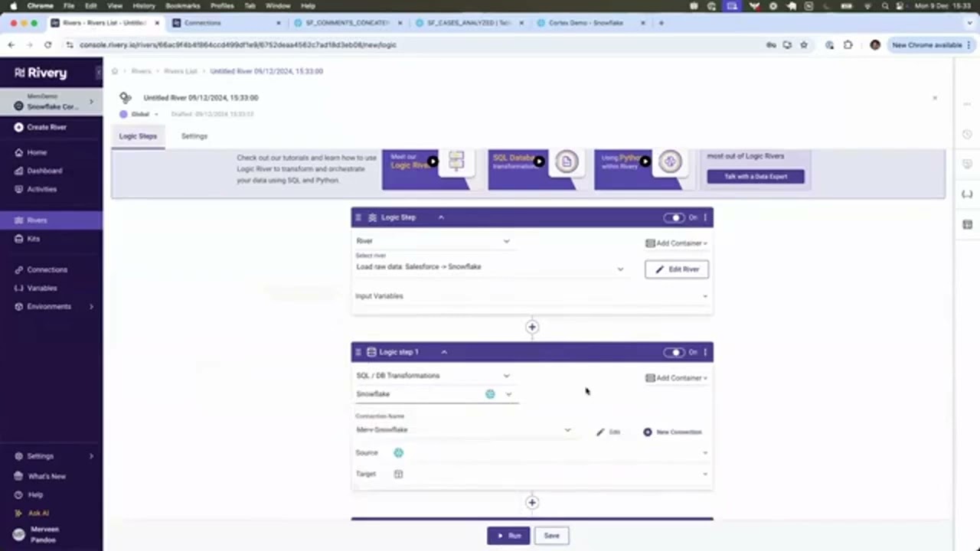The height and width of the screenshot is (551, 980).
Task: Add a step after the first Logic Step
Action: pos(532,327)
